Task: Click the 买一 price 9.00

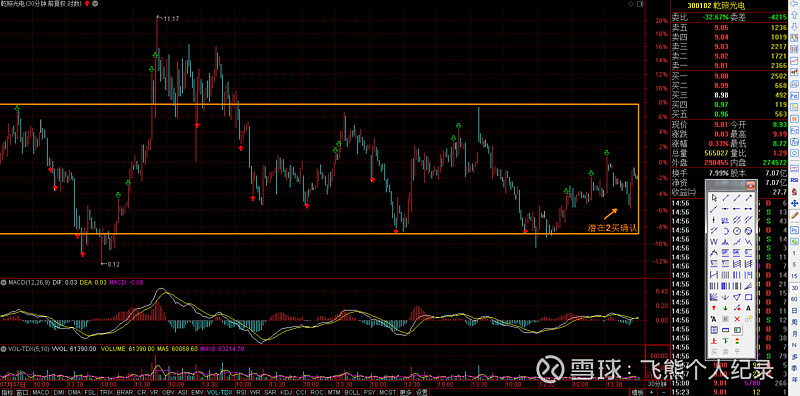Action: 720,76
